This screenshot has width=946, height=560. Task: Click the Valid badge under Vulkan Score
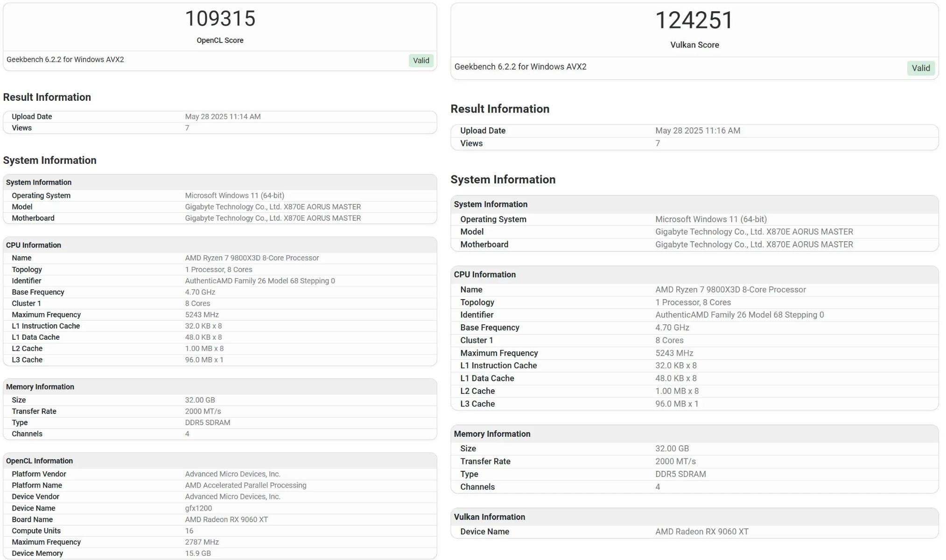(x=920, y=68)
